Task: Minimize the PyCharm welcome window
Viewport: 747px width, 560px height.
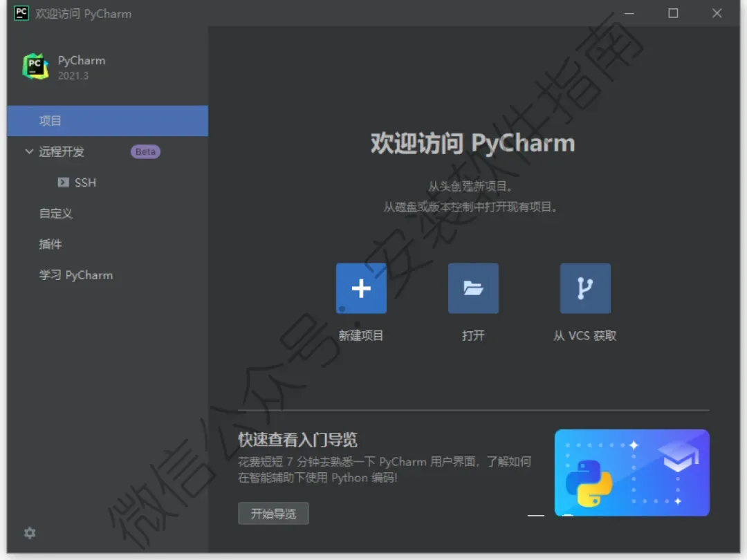Action: tap(629, 13)
